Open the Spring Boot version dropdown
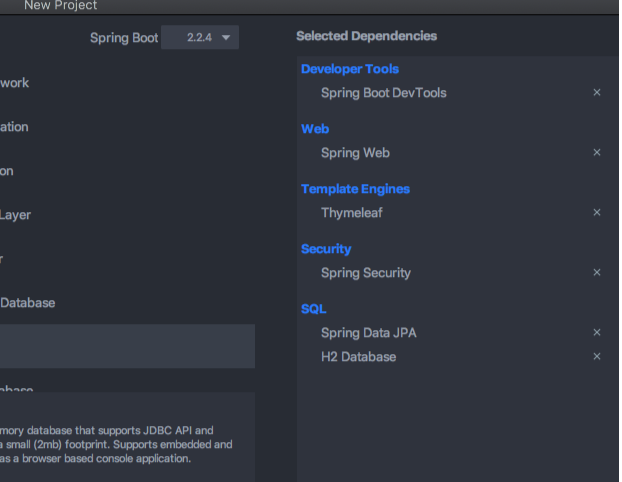Image resolution: width=622 pixels, height=482 pixels. [x=200, y=37]
